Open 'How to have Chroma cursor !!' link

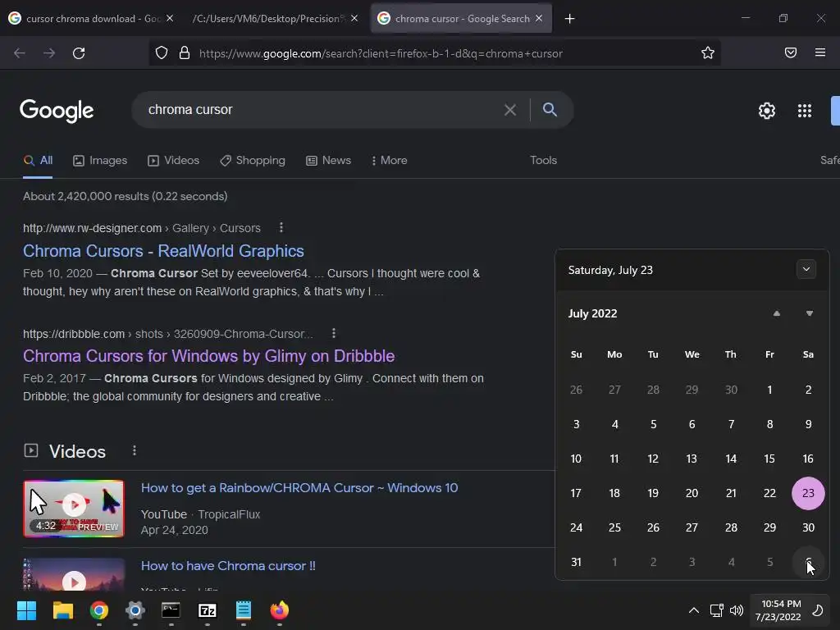[228, 566]
